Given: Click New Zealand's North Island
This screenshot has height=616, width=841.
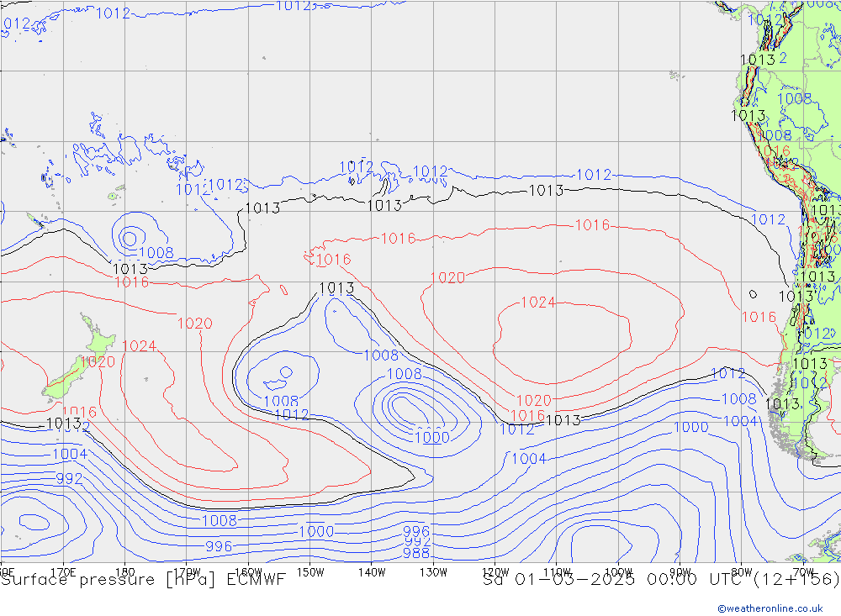Looking at the screenshot, I should tap(97, 340).
